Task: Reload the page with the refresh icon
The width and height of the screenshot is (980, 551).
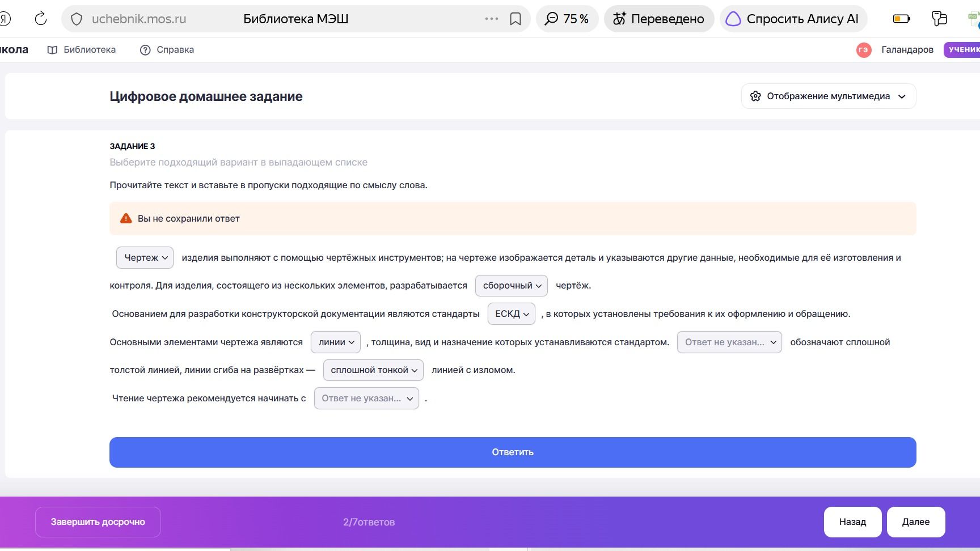Action: 41,19
